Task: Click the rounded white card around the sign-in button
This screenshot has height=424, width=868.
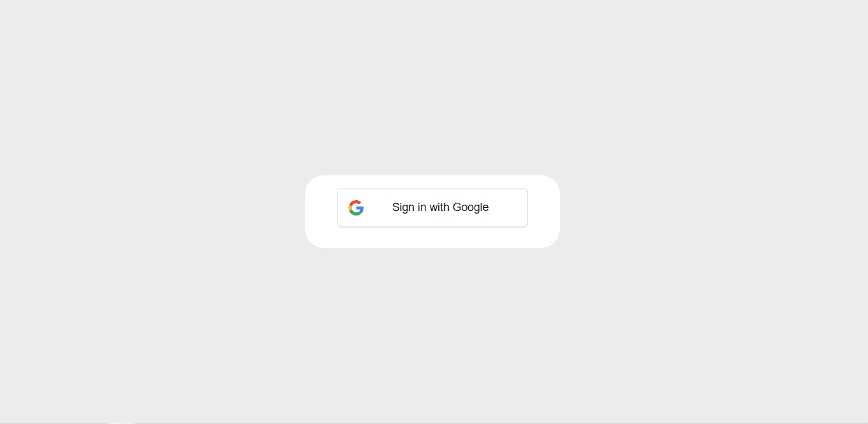Action: click(x=432, y=212)
